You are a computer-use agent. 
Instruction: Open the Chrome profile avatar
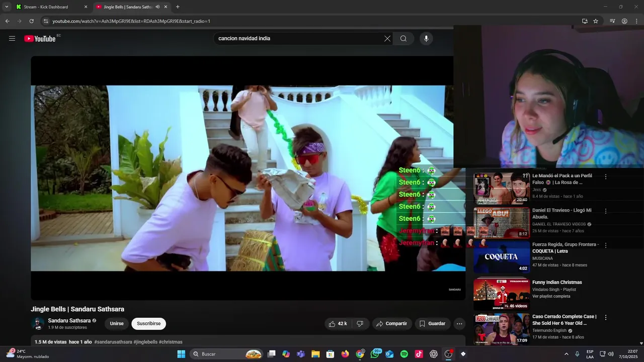pos(624,21)
